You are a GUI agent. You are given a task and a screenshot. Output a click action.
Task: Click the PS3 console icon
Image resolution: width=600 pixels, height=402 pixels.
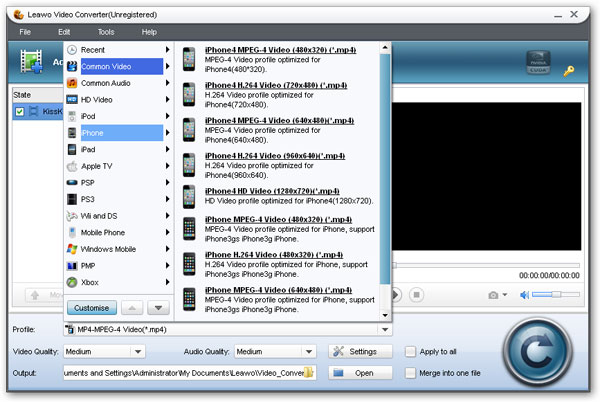[x=72, y=199]
